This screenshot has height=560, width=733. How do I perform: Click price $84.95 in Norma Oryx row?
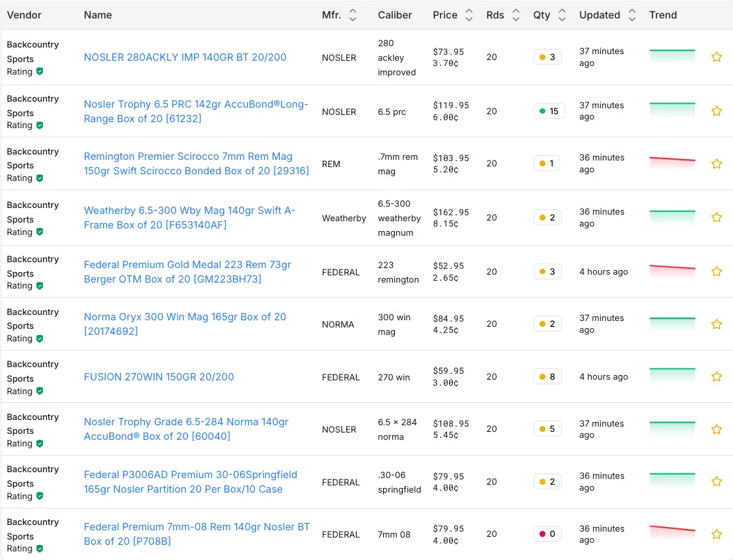pyautogui.click(x=448, y=319)
